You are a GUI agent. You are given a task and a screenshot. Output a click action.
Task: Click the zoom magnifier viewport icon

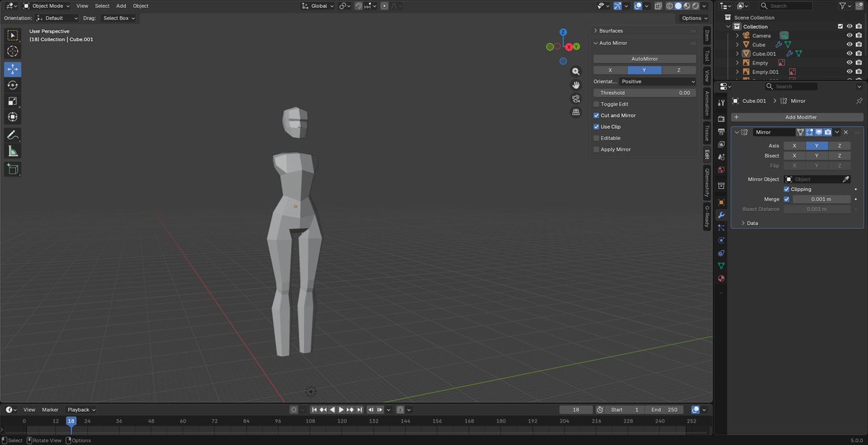click(x=576, y=72)
